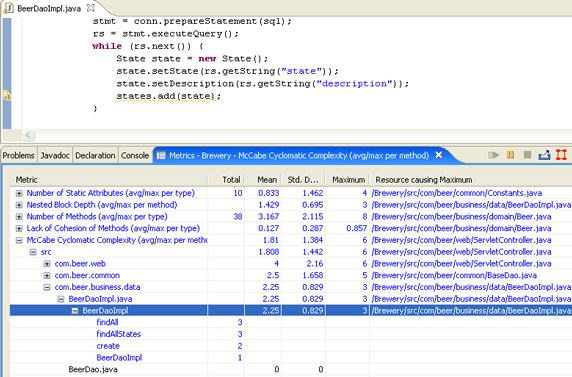Close the BeerDaoImpl.java editor tab
Screen dimensions: 572x377
click(x=90, y=8)
